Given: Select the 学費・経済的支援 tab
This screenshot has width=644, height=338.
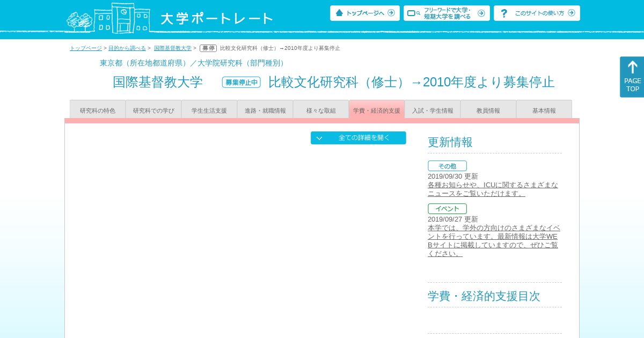Looking at the screenshot, I should coord(377,109).
